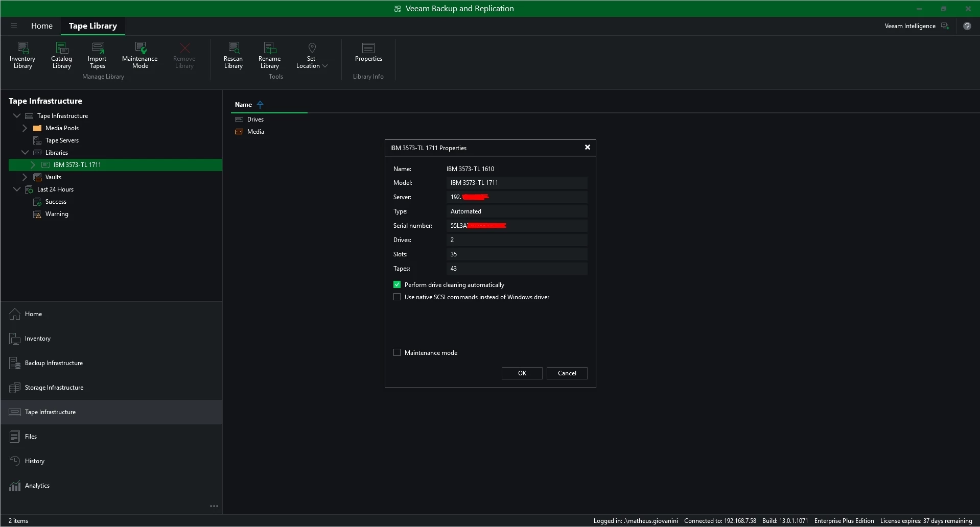Cancel the Properties dialog
Image resolution: width=980 pixels, height=527 pixels.
coord(567,373)
